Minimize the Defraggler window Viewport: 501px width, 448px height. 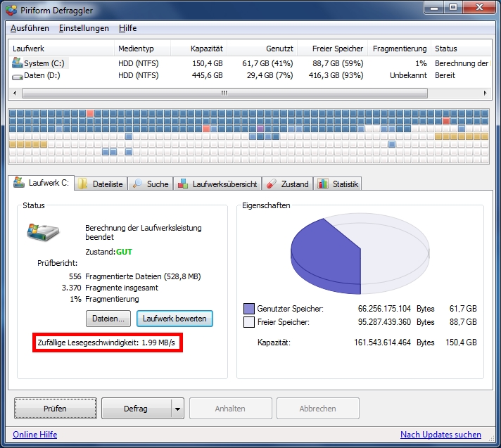(x=434, y=7)
